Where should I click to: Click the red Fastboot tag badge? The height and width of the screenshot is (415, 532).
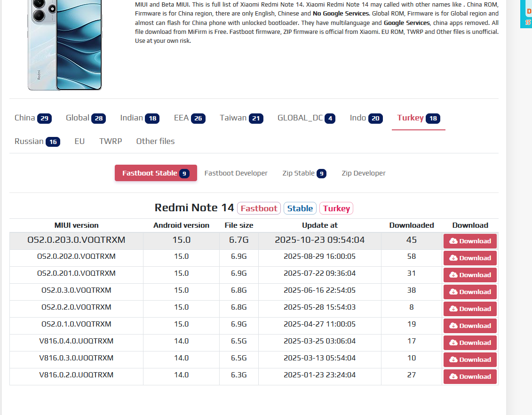click(x=259, y=208)
